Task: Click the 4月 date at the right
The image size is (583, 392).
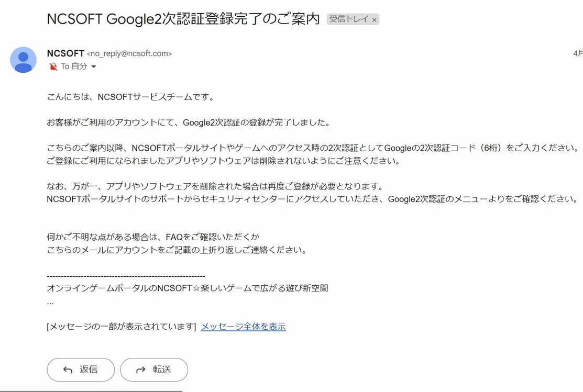Action: coord(577,53)
